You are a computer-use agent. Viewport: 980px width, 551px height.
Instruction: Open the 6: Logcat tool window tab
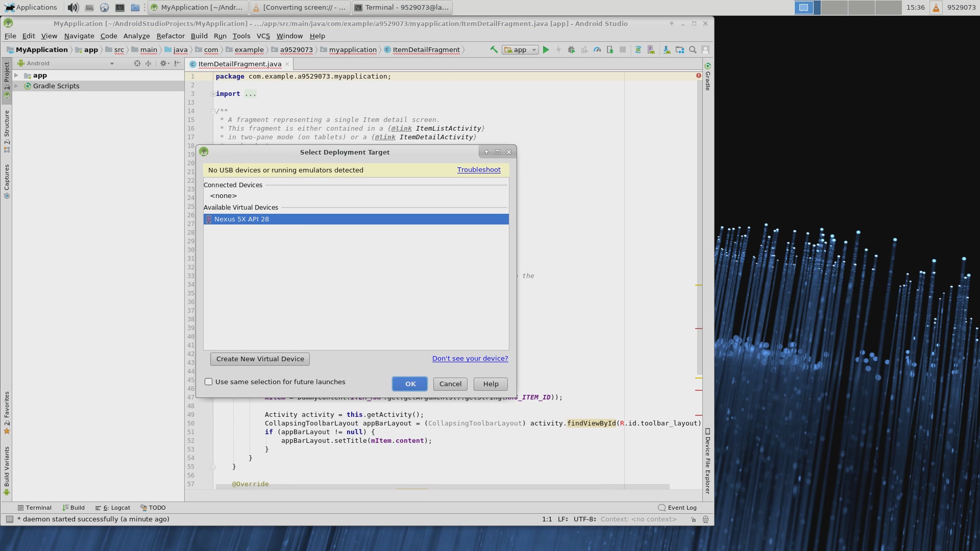click(x=113, y=508)
